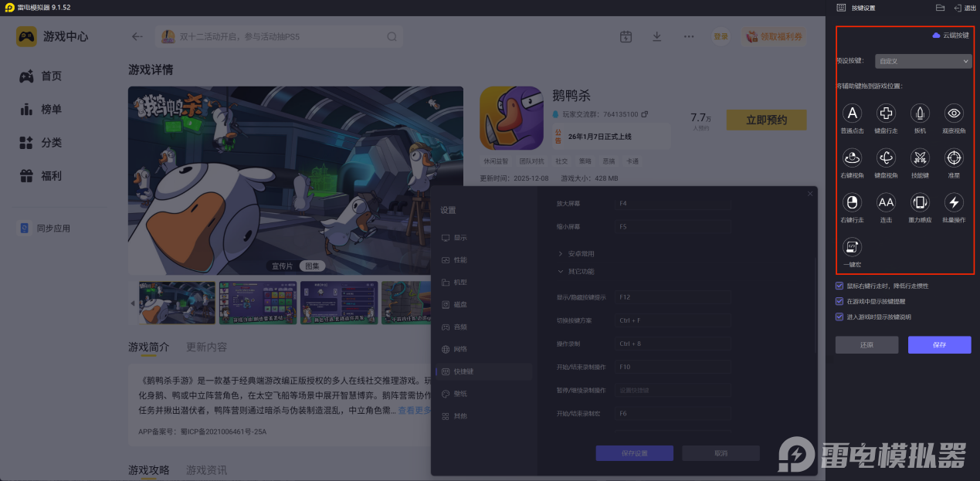The image size is (980, 481).
Task: Toggle 在游戏中显示按键提醒 checkbox
Action: tap(839, 301)
